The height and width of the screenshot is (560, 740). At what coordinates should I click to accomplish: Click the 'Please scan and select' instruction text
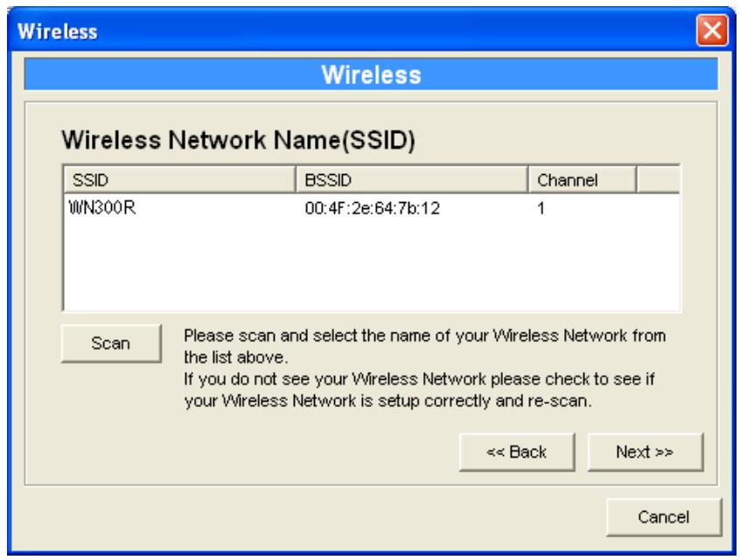point(424,346)
